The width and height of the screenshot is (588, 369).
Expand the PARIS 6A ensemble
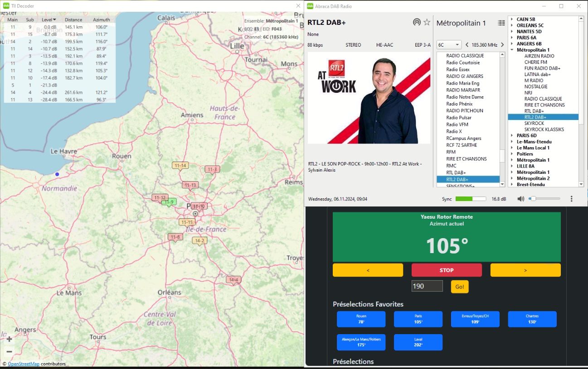coord(511,38)
